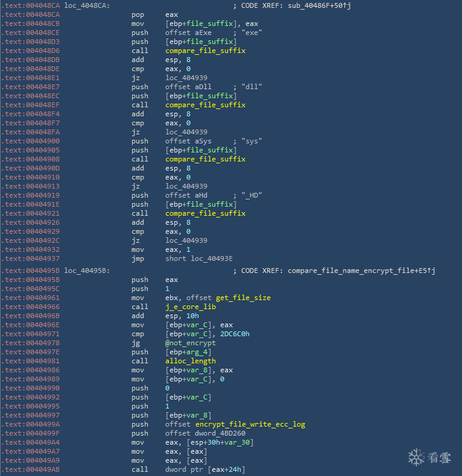The image size is (462, 476).
Task: Click the jz loc_404939 target at 00404913
Action: click(x=186, y=186)
